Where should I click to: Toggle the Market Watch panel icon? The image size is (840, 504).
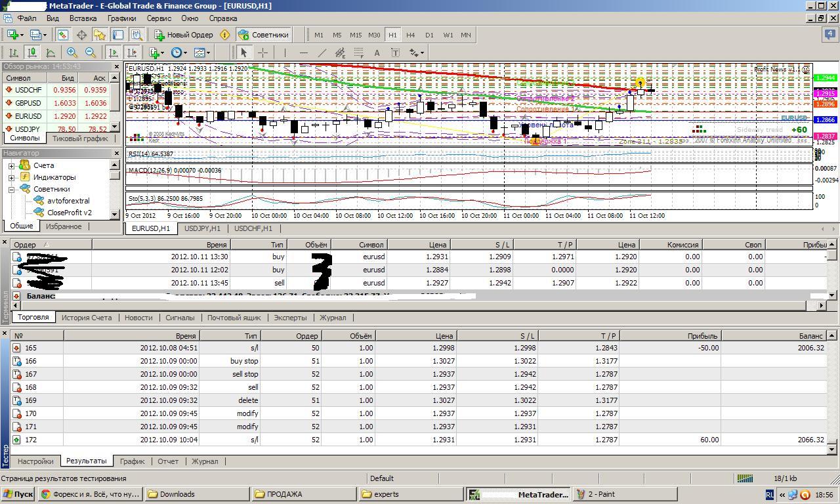pyautogui.click(x=63, y=35)
